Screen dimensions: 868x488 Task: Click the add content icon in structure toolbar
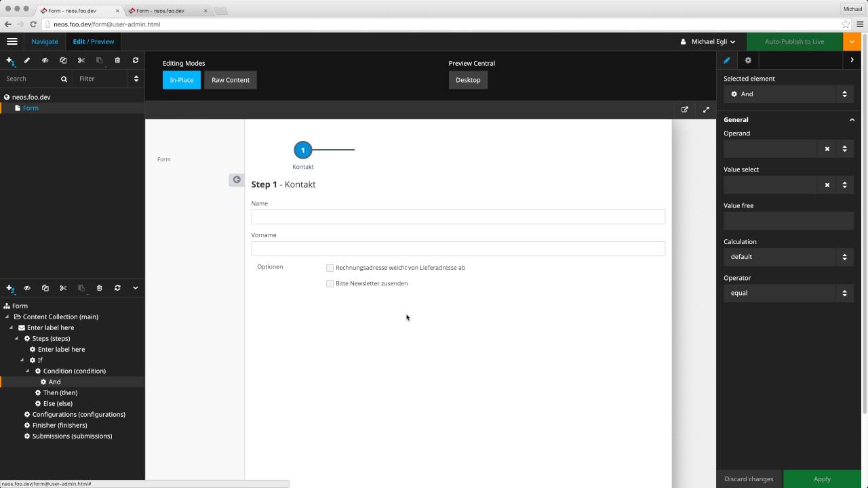tap(9, 288)
